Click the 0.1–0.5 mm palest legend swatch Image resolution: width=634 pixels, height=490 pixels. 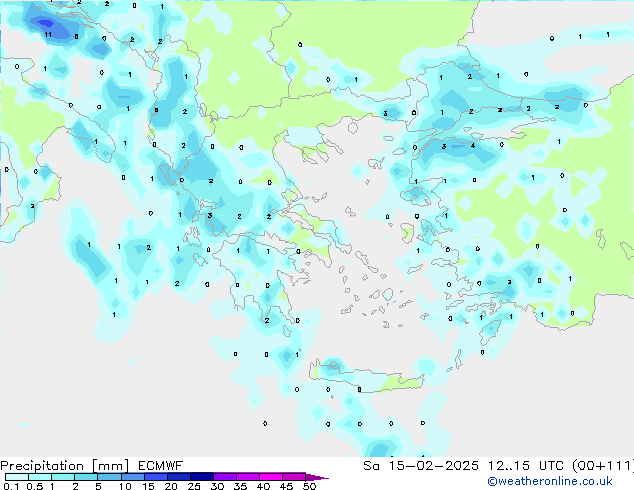17,477
